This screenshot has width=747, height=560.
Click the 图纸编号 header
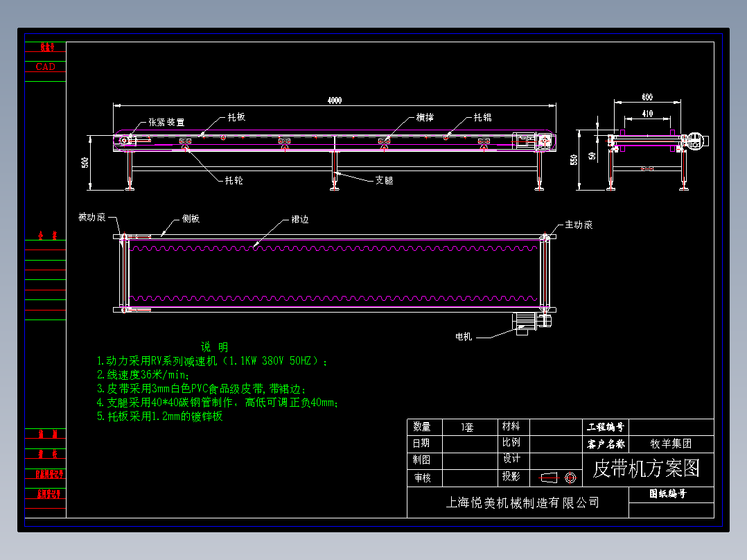tap(668, 493)
